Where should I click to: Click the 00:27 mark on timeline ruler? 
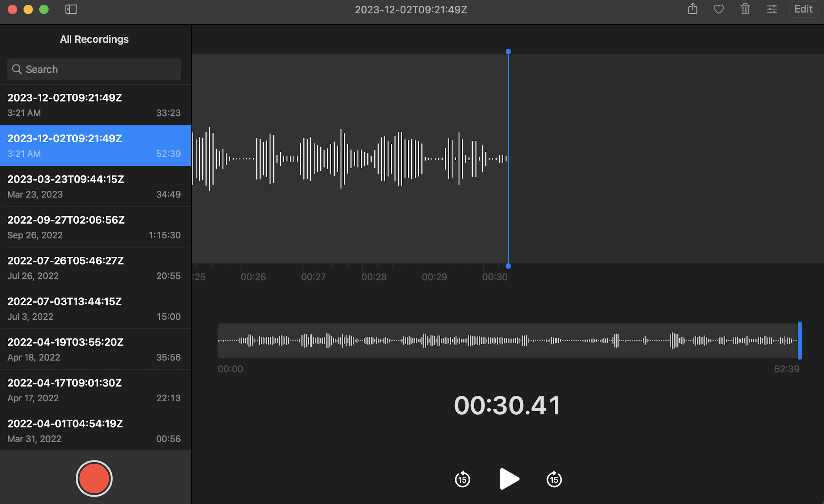(313, 277)
